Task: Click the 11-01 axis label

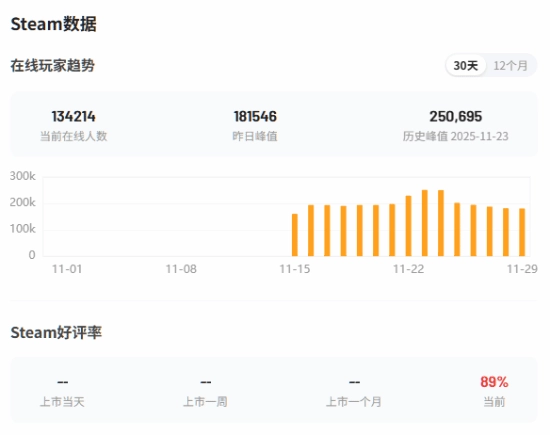Action: click(x=67, y=269)
